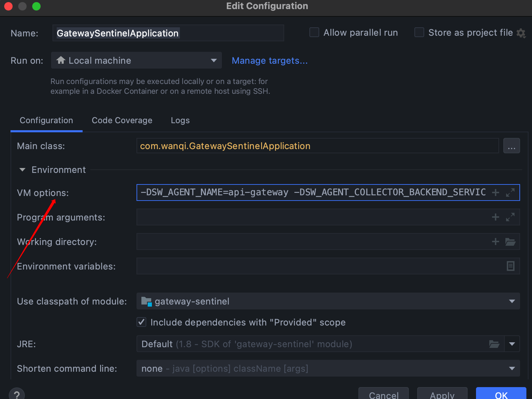This screenshot has height=399, width=532.
Task: Click the plus icon in Working directory field
Action: point(495,241)
